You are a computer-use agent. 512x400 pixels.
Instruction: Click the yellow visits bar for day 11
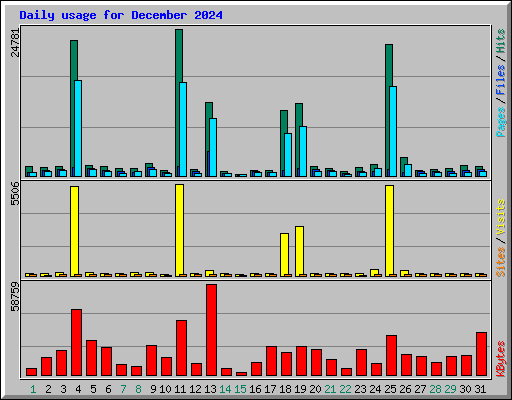[x=179, y=230]
